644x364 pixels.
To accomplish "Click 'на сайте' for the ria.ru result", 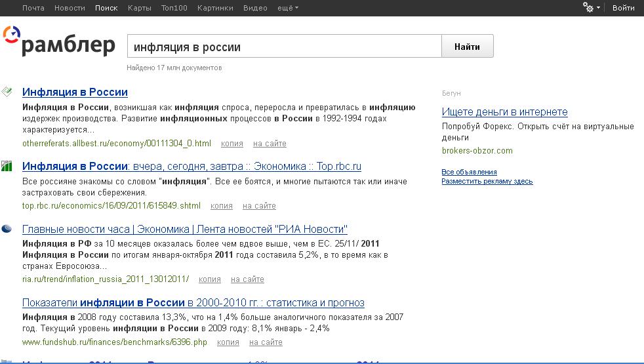I will pyautogui.click(x=247, y=279).
